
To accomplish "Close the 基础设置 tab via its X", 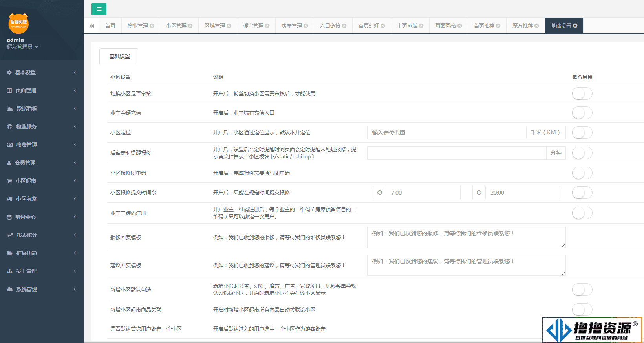I will pos(575,26).
